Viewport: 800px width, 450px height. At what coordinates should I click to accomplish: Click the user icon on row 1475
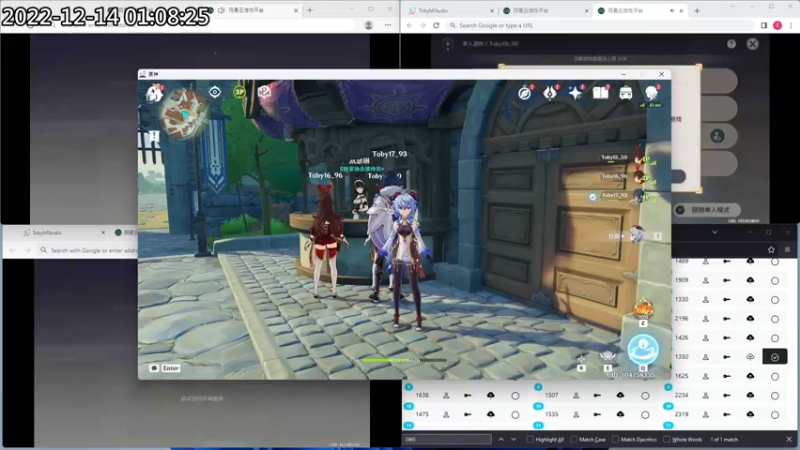446,415
